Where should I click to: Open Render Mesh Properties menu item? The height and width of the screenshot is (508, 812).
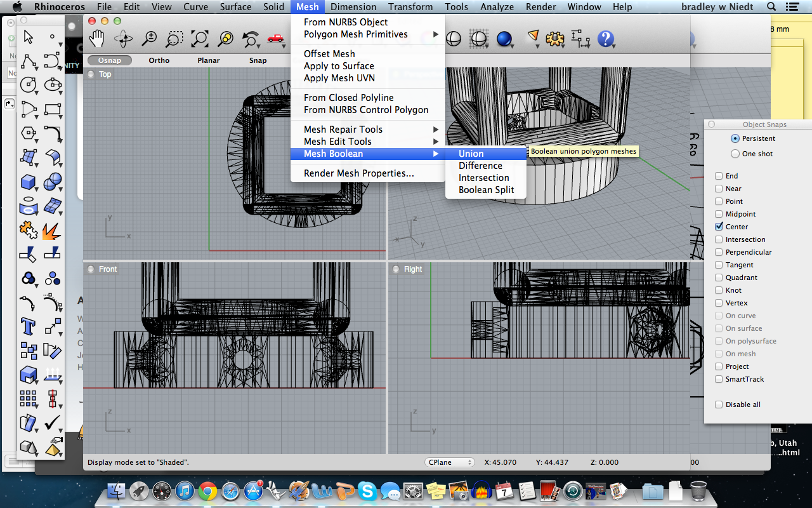[368, 173]
